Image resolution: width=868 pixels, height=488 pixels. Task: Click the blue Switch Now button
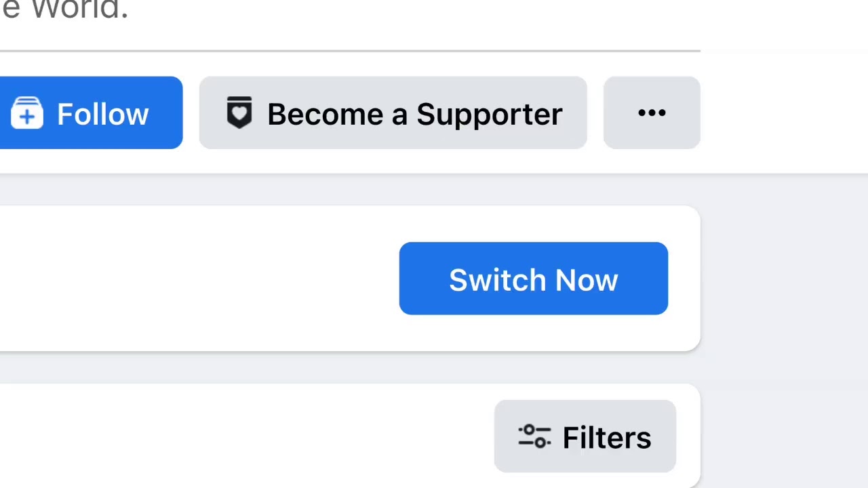534,279
